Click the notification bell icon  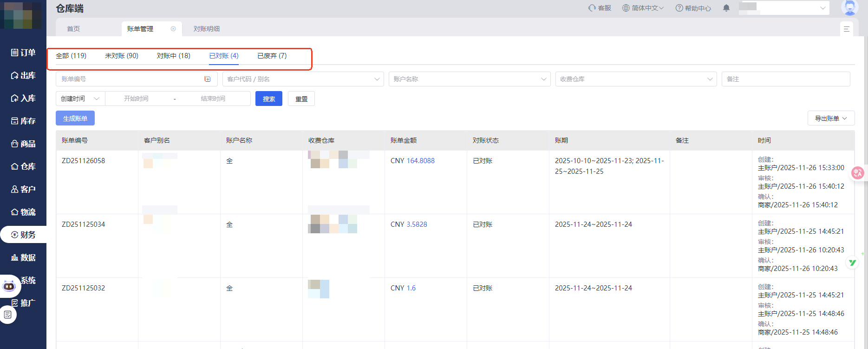tap(726, 8)
